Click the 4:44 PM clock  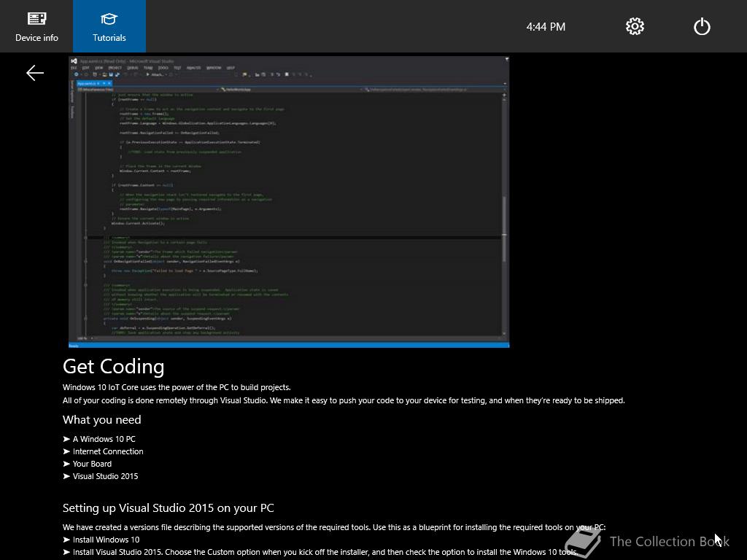click(x=546, y=27)
